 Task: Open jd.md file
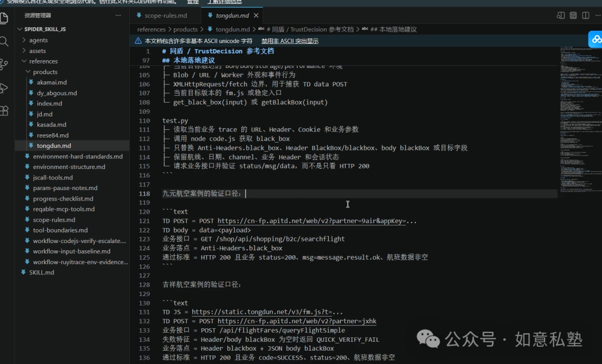45,114
